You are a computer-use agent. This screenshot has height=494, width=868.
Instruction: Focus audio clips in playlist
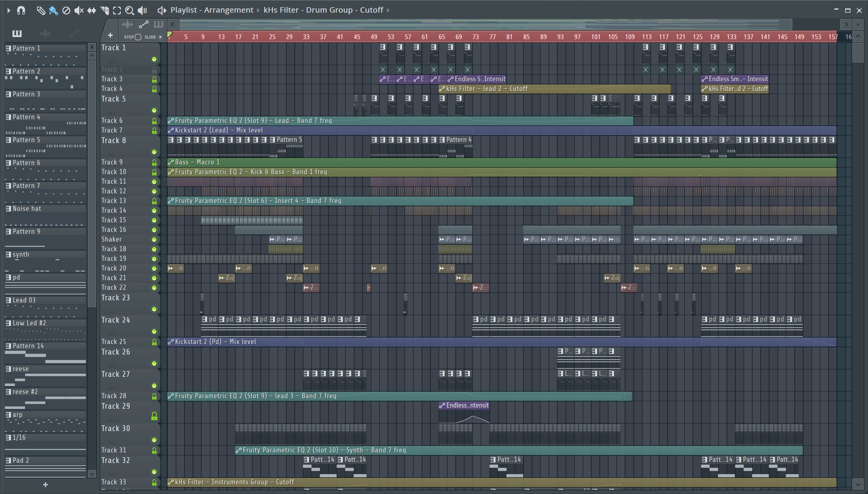[127, 24]
